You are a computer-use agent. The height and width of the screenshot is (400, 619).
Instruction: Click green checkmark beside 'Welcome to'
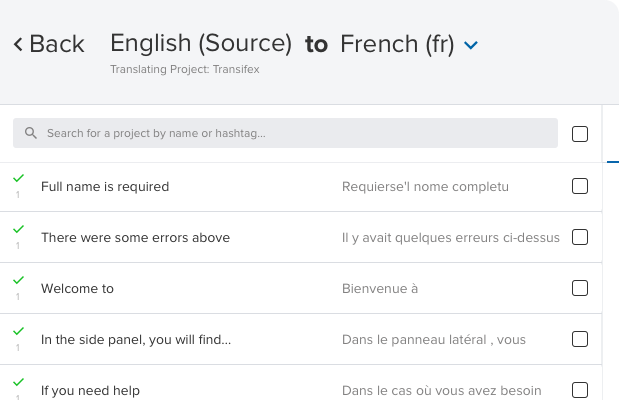(x=18, y=280)
